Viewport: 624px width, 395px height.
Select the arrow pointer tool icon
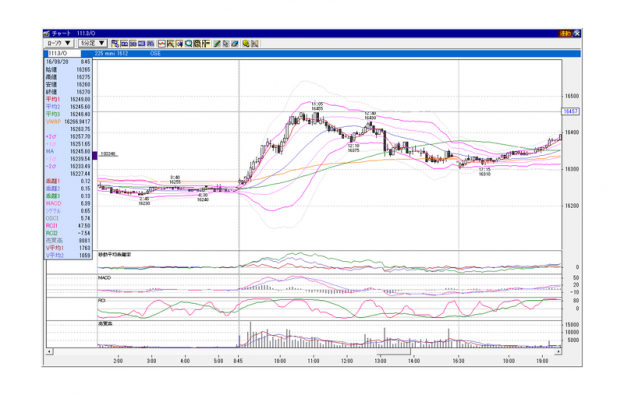tap(226, 43)
